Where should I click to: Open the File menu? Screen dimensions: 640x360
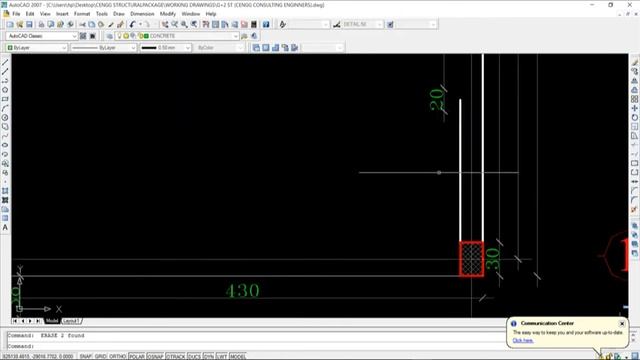[x=16, y=14]
